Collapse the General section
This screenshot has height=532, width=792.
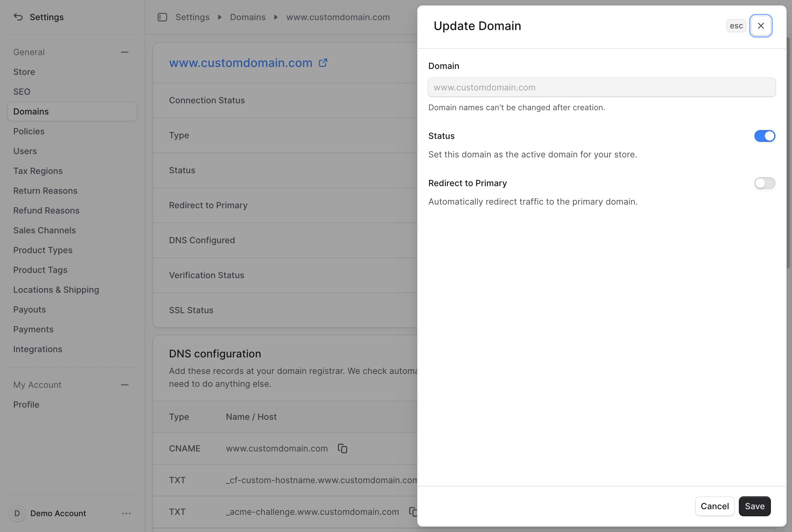(124, 52)
